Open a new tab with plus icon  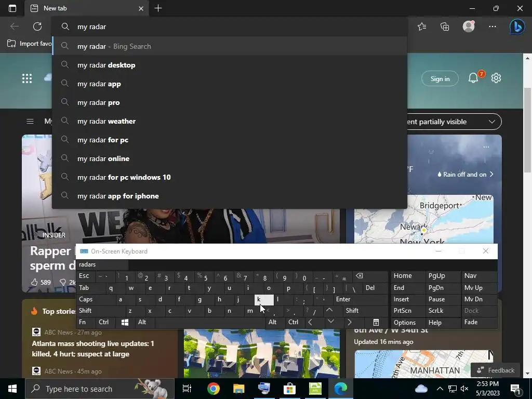(x=158, y=8)
